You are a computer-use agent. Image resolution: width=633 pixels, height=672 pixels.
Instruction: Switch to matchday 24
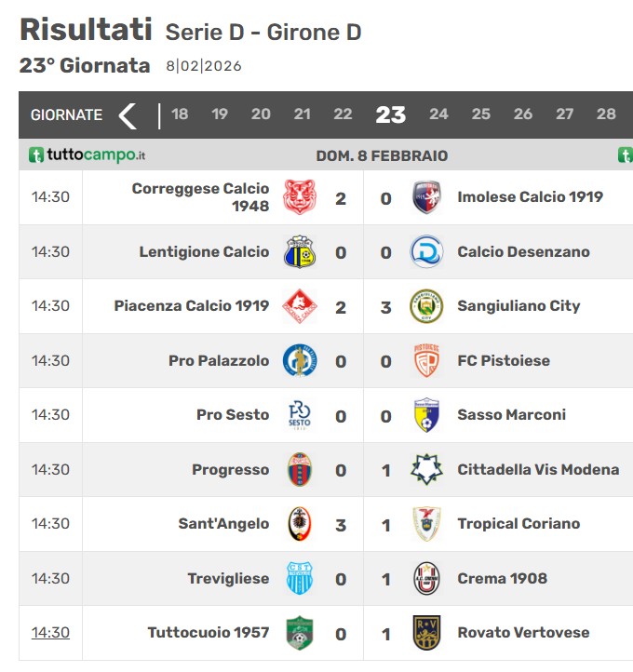pos(438,114)
